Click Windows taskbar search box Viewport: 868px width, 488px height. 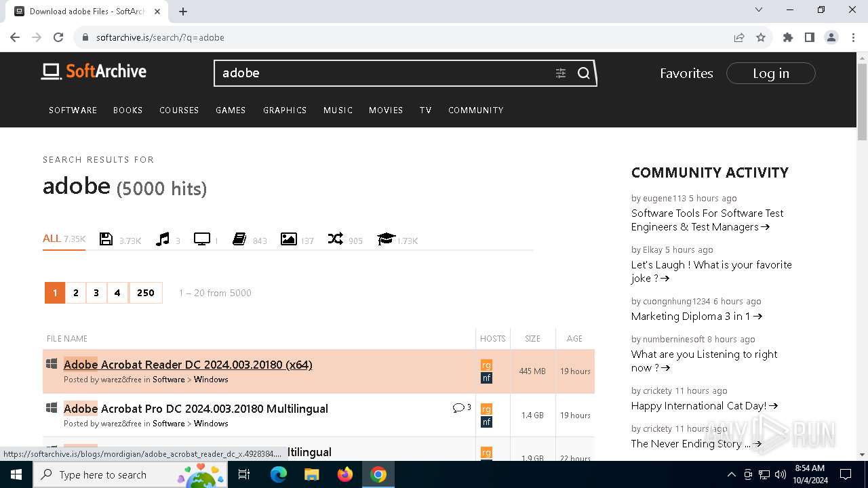131,474
